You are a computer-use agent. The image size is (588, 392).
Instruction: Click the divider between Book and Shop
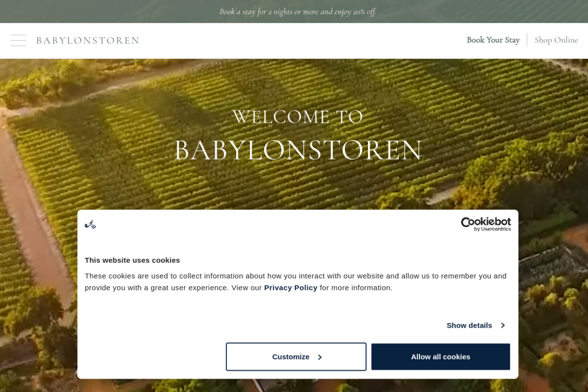pyautogui.click(x=527, y=40)
